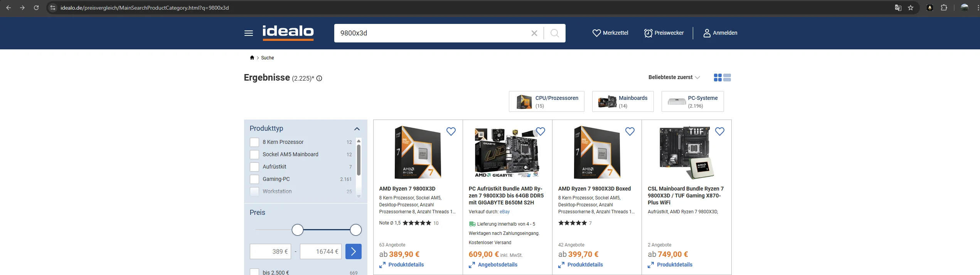This screenshot has width=980, height=275.
Task: Click the five-star rating with 10 reviews
Action: [x=417, y=223]
